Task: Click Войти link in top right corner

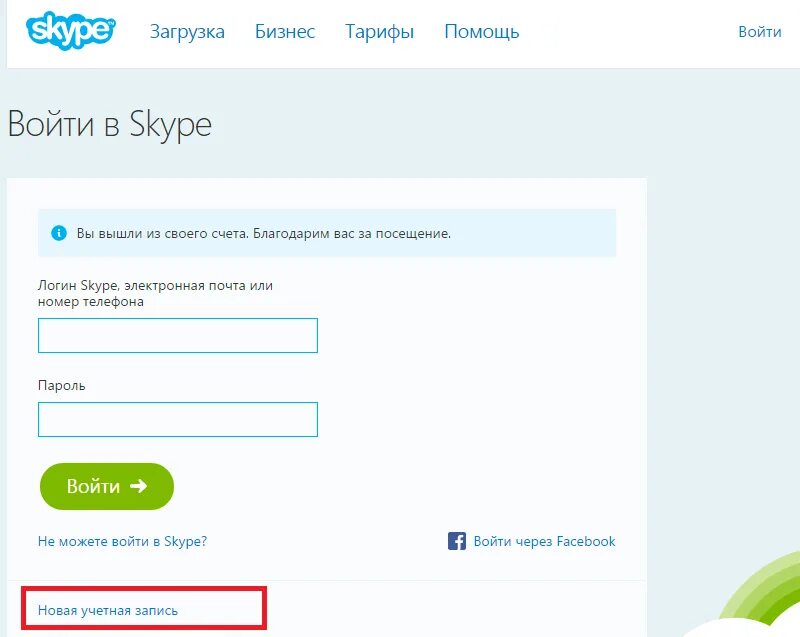Action: click(x=760, y=32)
